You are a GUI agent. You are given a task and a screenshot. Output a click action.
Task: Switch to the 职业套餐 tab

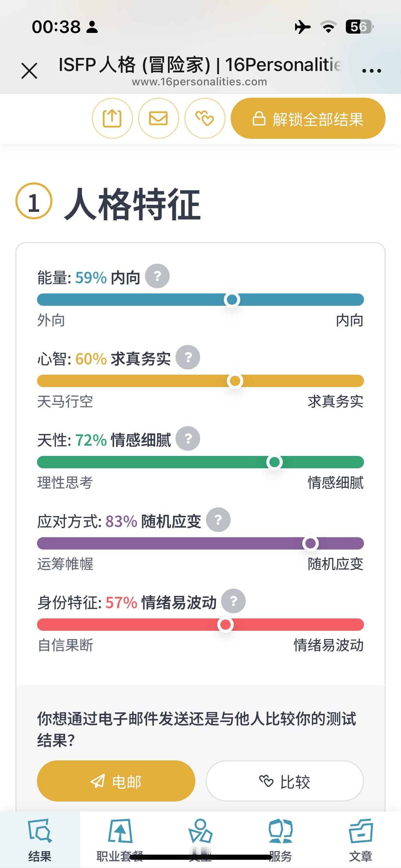pyautogui.click(x=120, y=840)
